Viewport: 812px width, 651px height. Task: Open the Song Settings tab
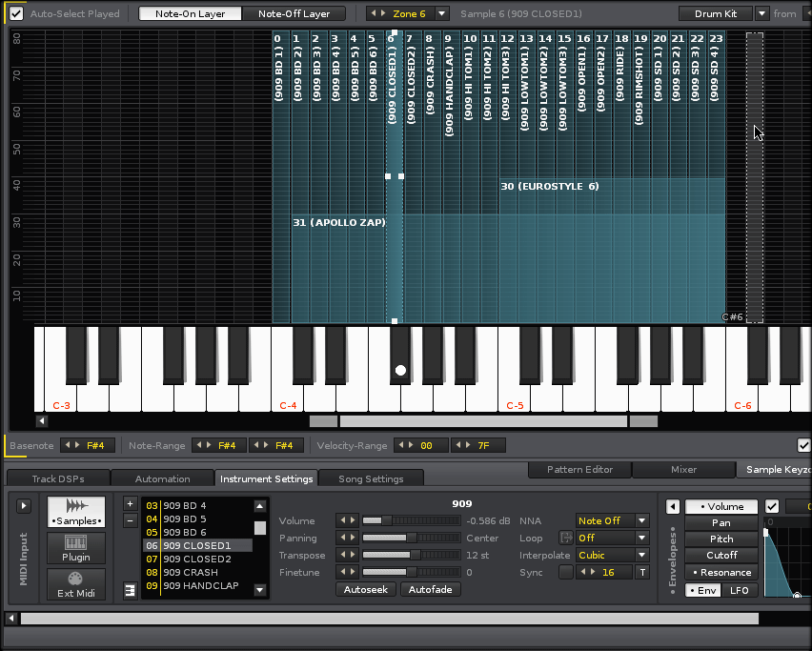coord(371,478)
